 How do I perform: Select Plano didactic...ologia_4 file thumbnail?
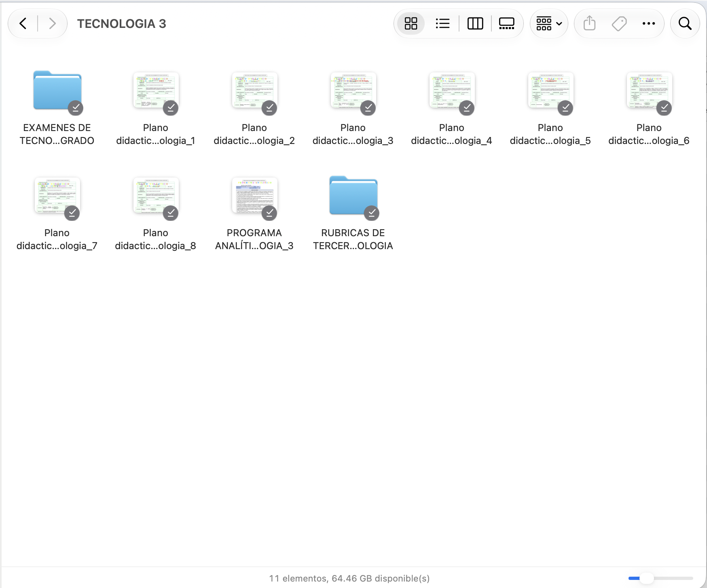click(x=452, y=90)
